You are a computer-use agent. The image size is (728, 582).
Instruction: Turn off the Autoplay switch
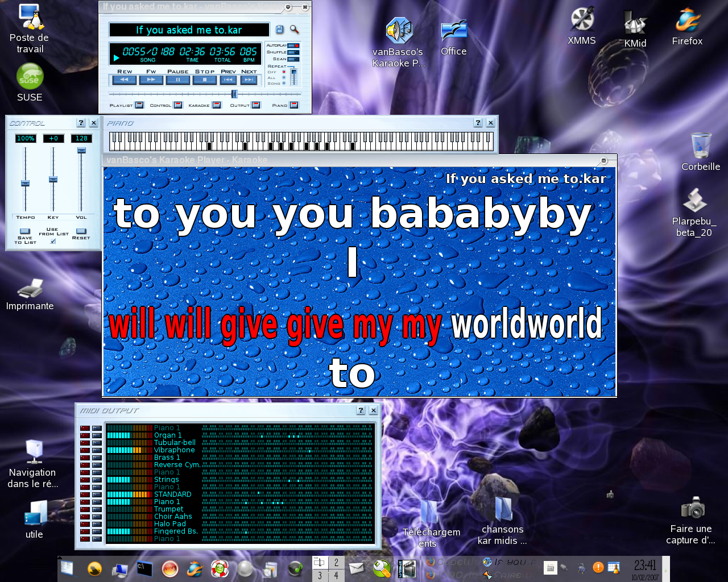tap(292, 45)
